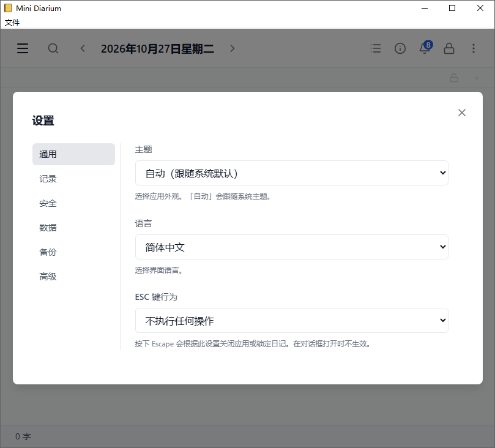Minimize the Mini Diarium window

(425, 8)
